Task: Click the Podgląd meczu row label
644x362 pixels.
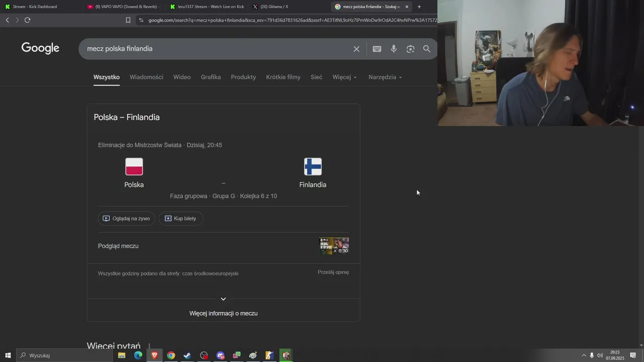Action: (118, 246)
